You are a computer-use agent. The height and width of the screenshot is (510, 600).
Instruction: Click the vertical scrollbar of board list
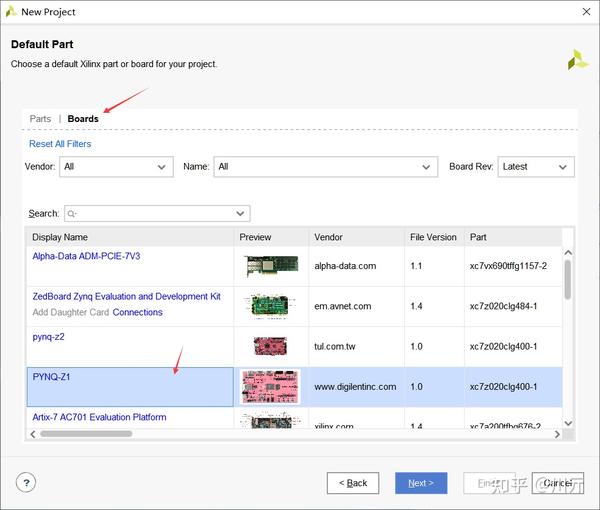click(x=568, y=279)
